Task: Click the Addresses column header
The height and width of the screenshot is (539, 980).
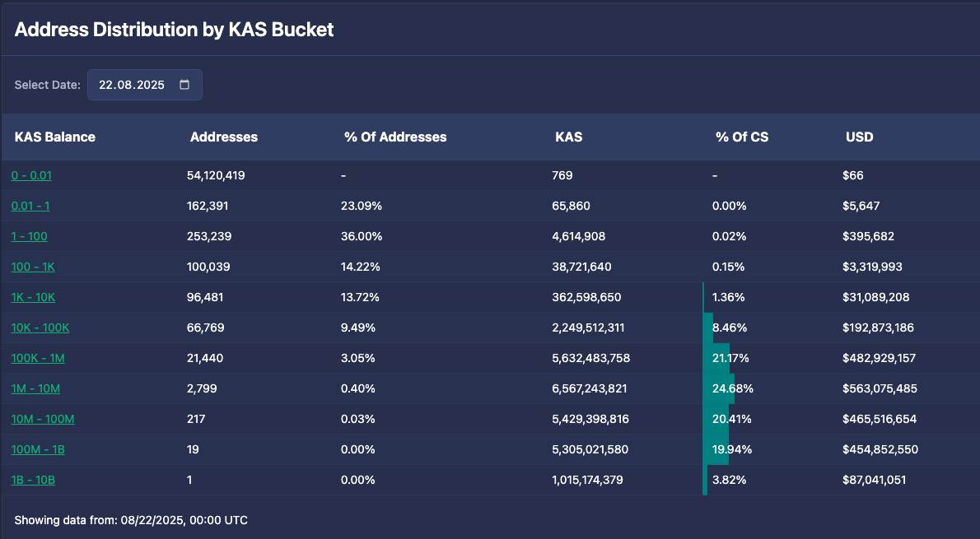Action: [224, 137]
